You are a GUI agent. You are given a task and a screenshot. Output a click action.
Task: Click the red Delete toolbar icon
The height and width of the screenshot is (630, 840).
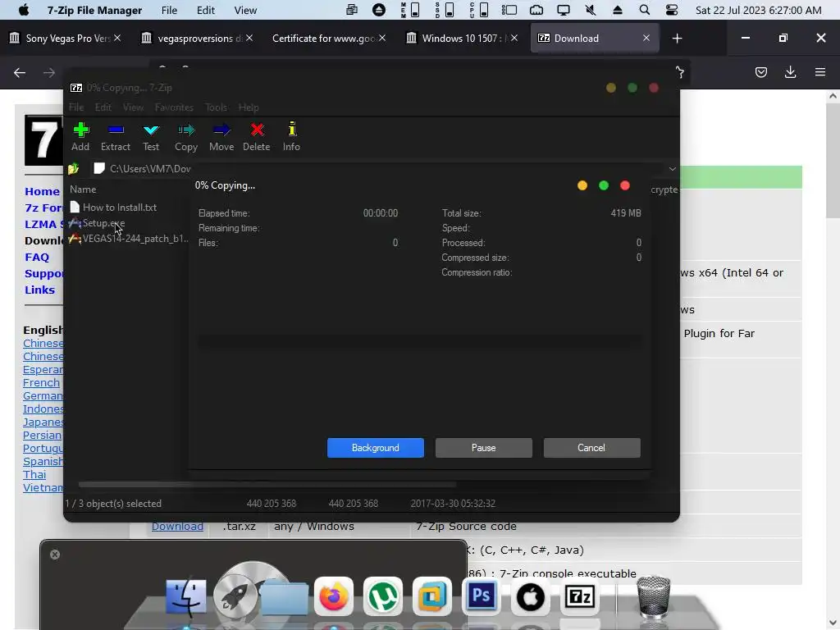tap(257, 137)
